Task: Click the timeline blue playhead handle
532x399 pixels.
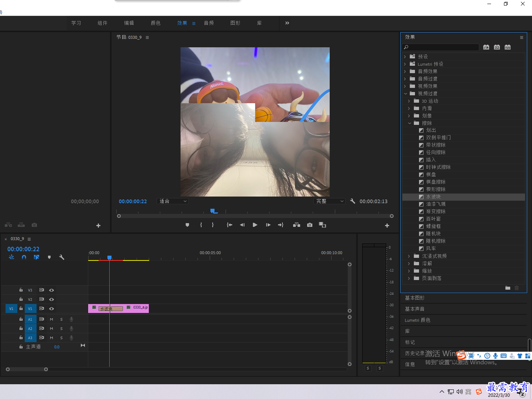Action: point(109,258)
